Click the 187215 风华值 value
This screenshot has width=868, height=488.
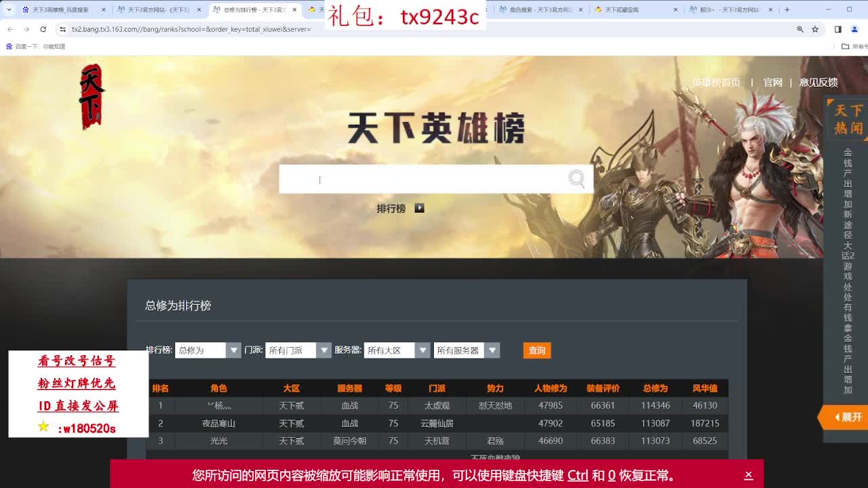[705, 423]
